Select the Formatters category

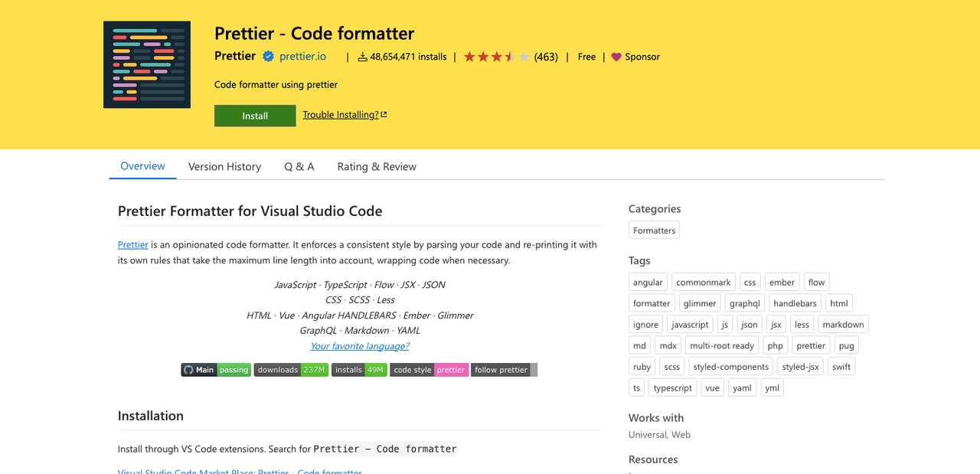[x=655, y=230]
